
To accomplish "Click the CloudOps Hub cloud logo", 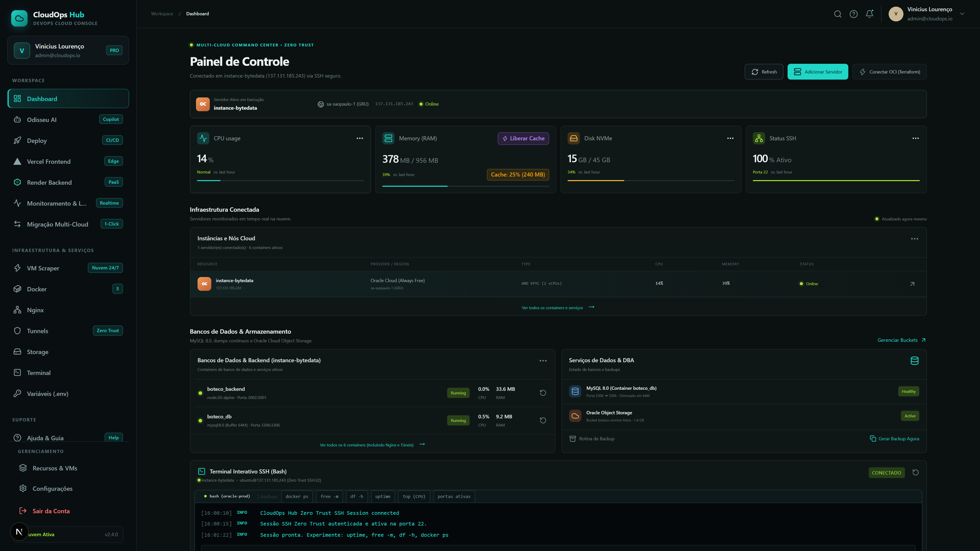I will click(x=19, y=18).
